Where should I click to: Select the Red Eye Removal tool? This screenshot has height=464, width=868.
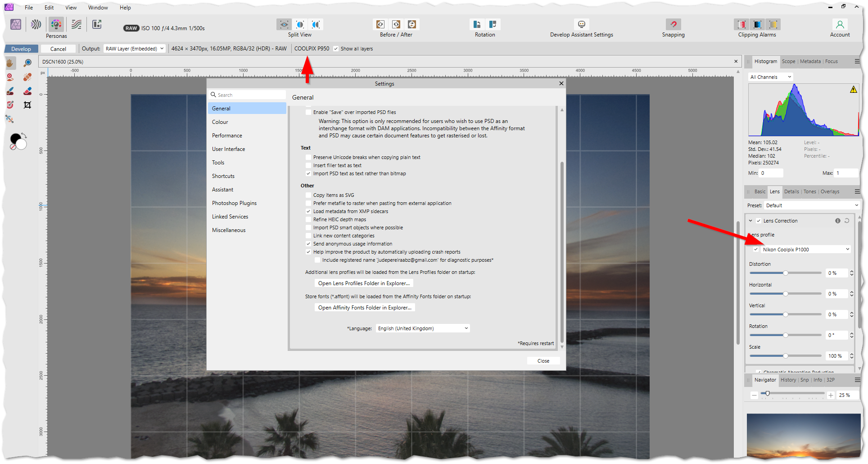(x=10, y=77)
